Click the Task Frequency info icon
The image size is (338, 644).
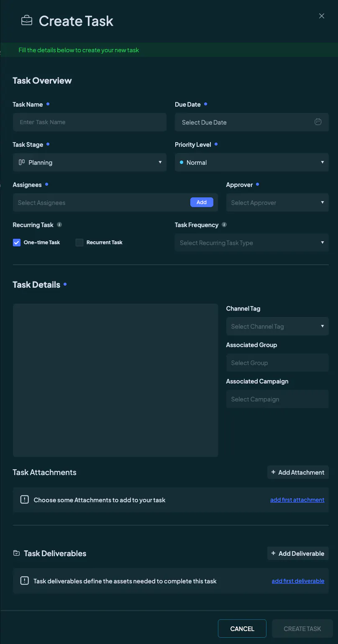pyautogui.click(x=224, y=225)
